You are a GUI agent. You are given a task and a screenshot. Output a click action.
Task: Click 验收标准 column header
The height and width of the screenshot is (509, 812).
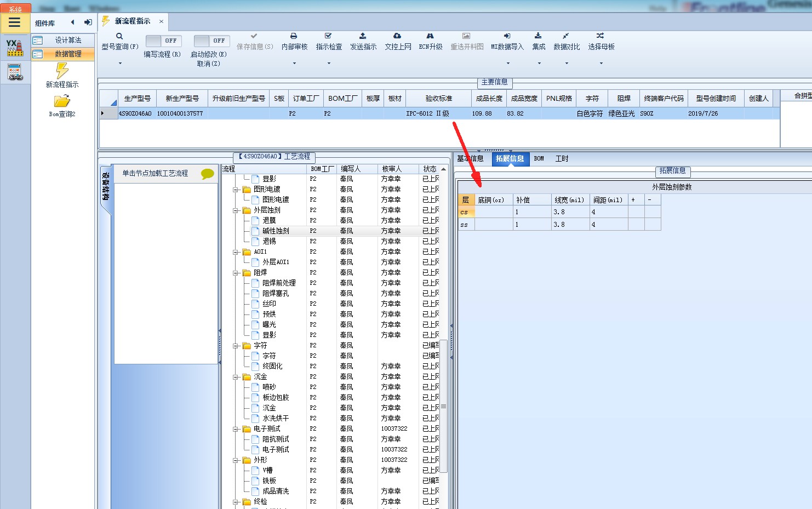(439, 99)
